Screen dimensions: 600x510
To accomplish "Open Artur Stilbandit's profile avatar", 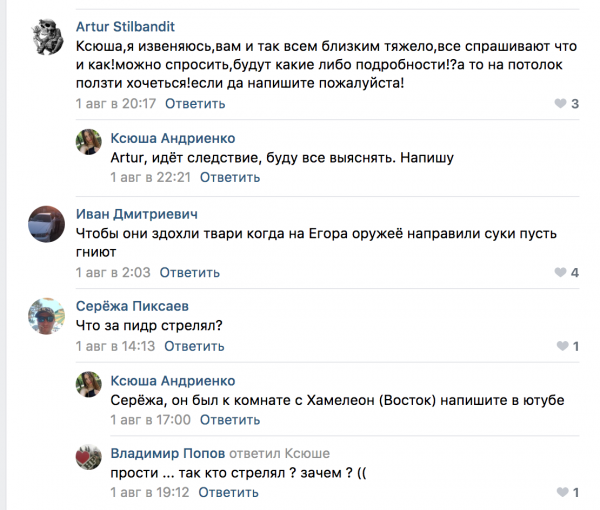I will click(46, 41).
